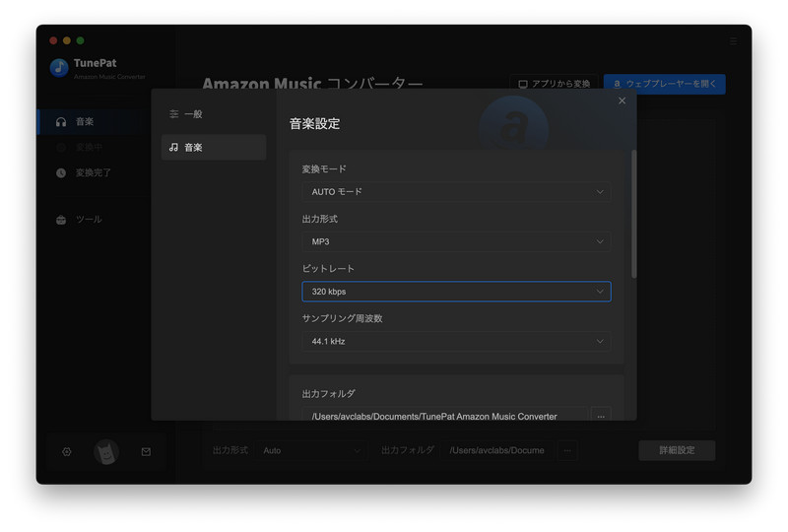Open the hamburger menu in title bar
The height and width of the screenshot is (532, 788).
(733, 41)
